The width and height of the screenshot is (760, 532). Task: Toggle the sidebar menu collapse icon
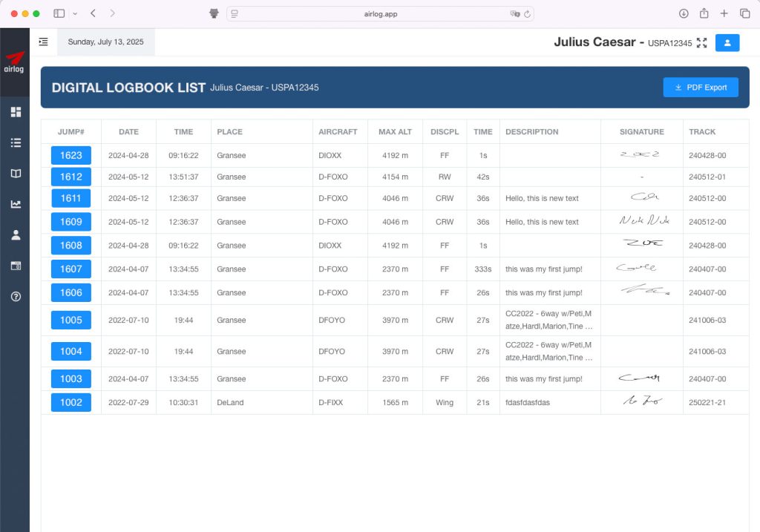tap(43, 42)
